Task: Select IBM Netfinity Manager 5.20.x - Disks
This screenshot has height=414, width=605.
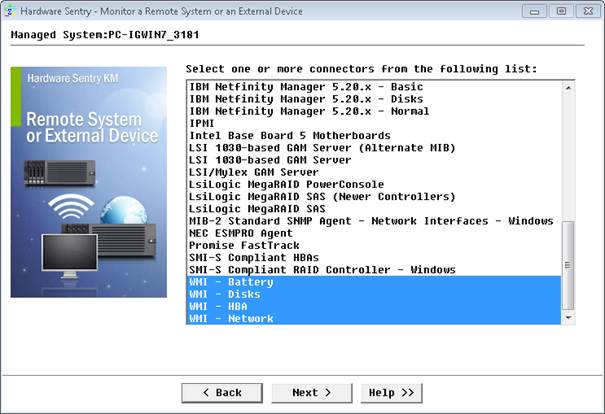Action: pos(305,99)
